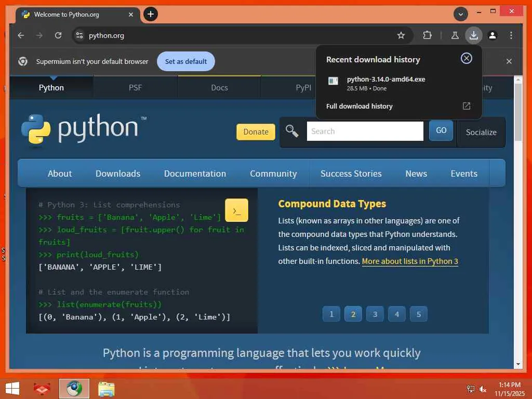The height and width of the screenshot is (399, 532).
Task: Close the Welcome to Python.org tab
Action: pos(131,15)
